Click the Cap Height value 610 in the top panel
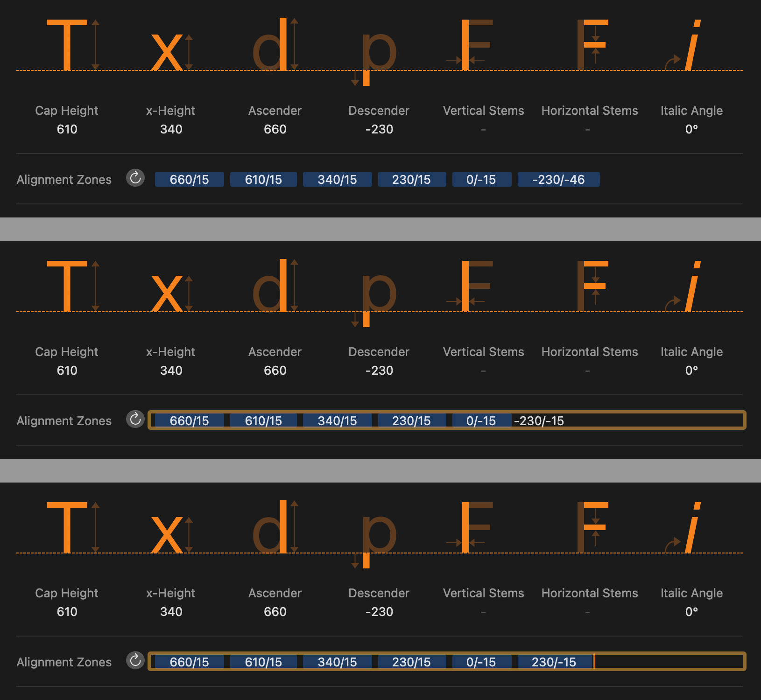 (67, 129)
